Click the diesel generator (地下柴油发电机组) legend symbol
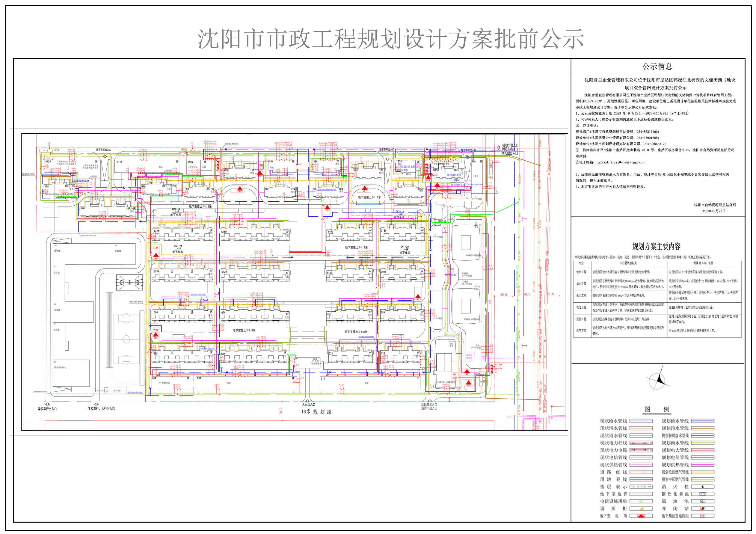 [x=703, y=515]
